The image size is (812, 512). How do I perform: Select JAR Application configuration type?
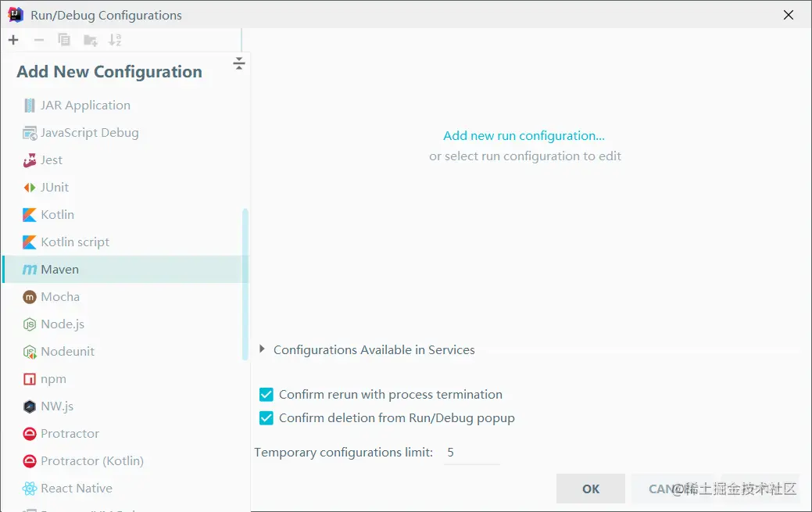85,106
